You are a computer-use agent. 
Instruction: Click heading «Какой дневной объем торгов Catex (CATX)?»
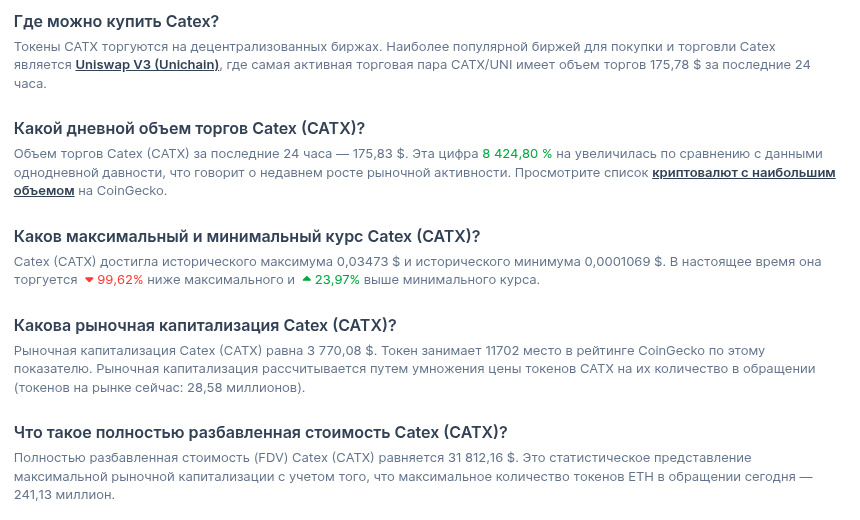click(189, 129)
